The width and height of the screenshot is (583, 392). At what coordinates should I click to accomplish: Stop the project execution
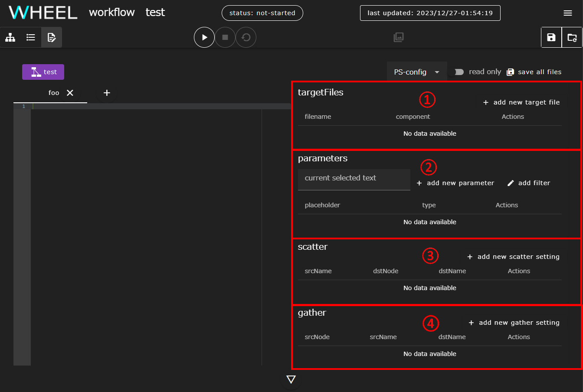pos(225,37)
